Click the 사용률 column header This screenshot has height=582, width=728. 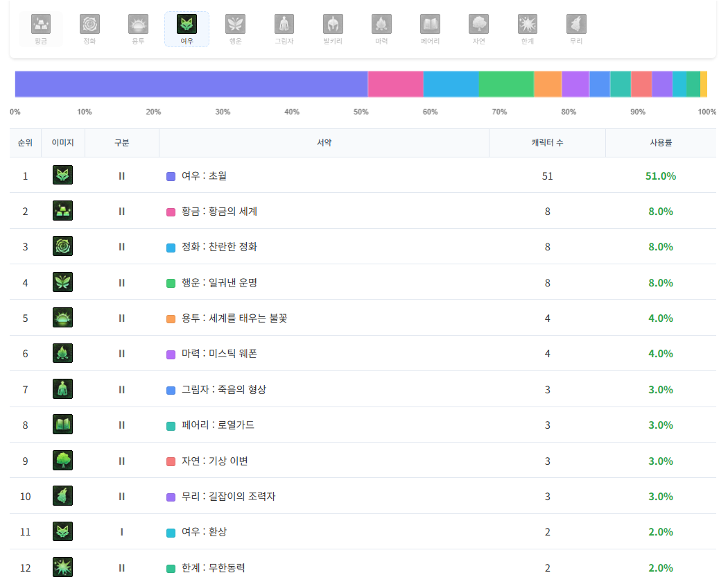coord(660,143)
